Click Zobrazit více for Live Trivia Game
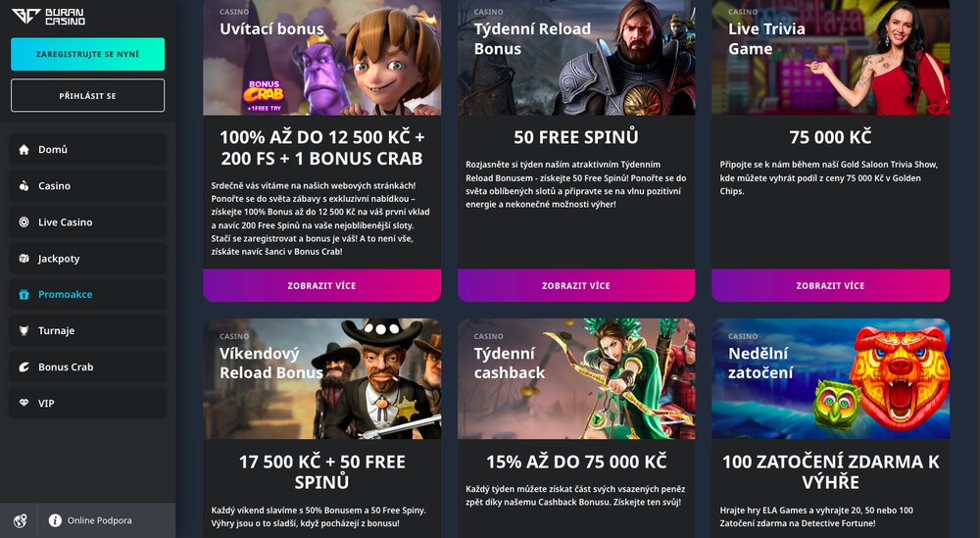The height and width of the screenshot is (538, 980). [831, 285]
